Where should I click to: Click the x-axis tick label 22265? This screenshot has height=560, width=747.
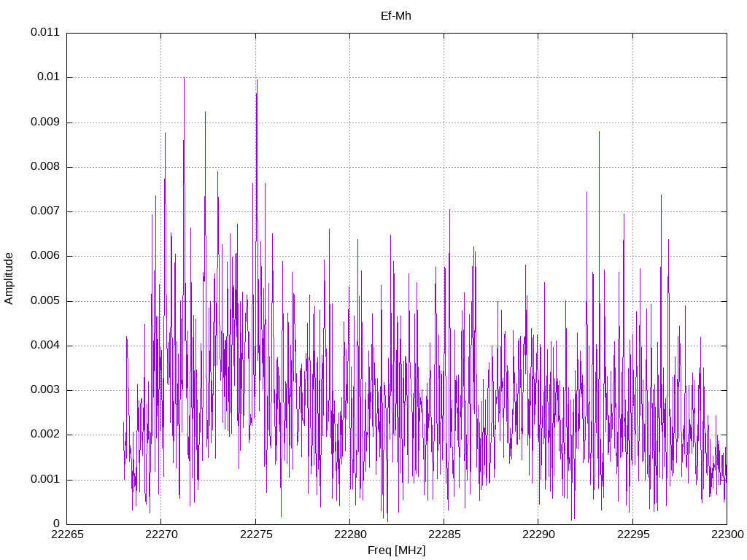(67, 534)
